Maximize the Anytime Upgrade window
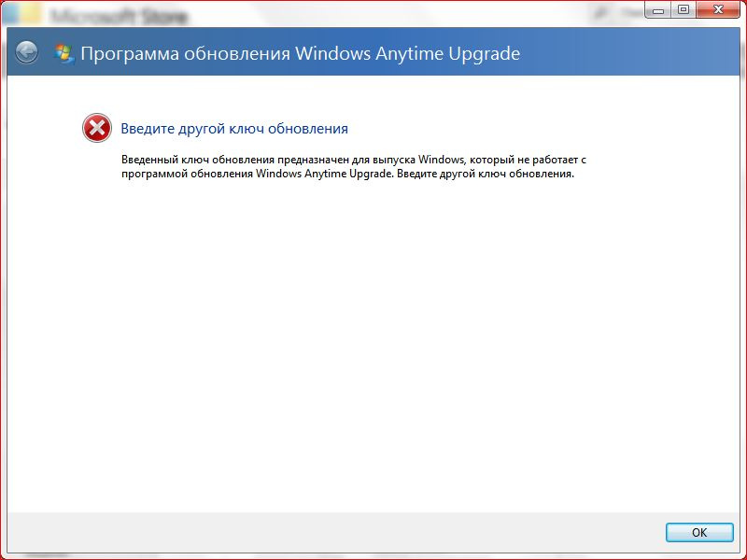Viewport: 747px width, 560px height. tap(684, 9)
